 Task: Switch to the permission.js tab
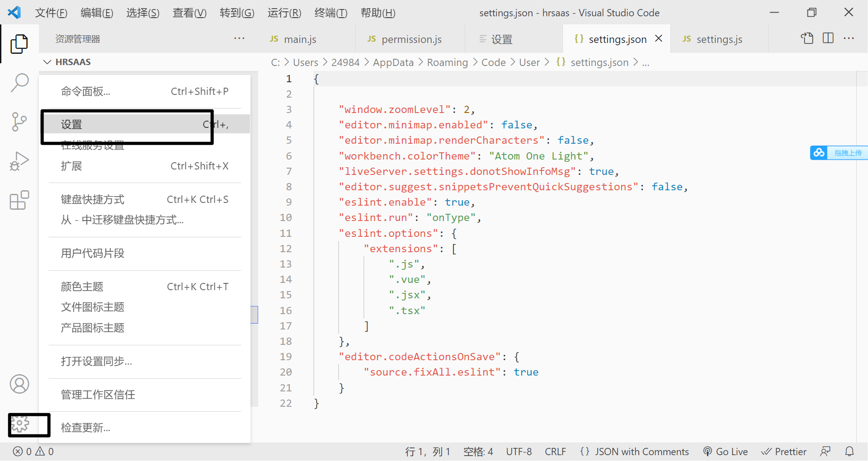click(x=410, y=39)
